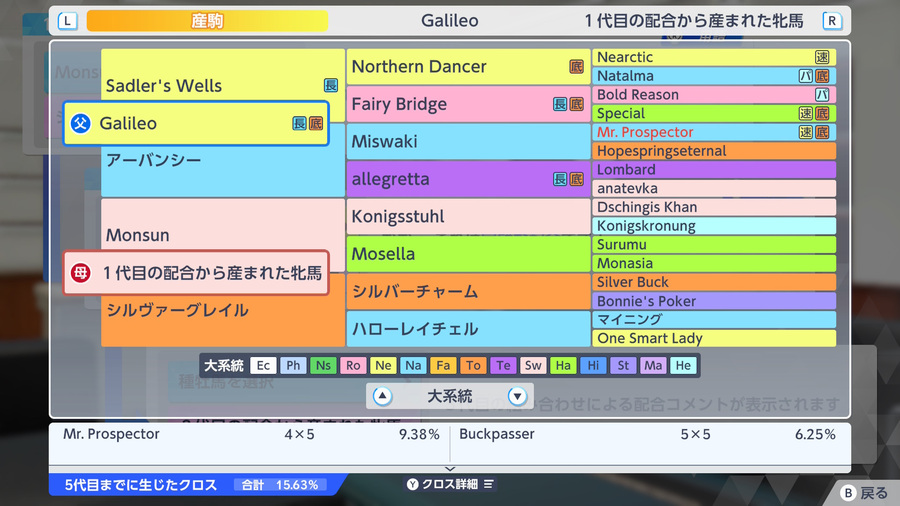Open クロス詳細 with the Y button
Viewport: 900px width, 506px height.
tap(450, 484)
